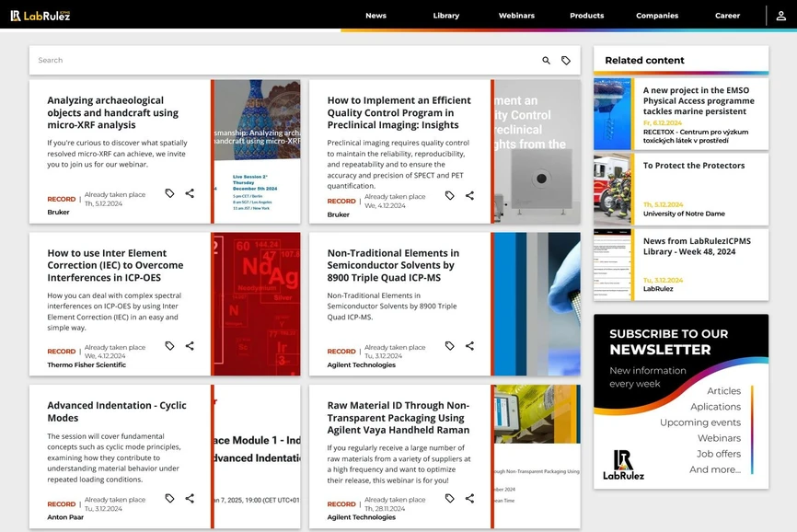
Task: Open 'Raw Material ID Through Non-Transparent Packaging' title
Action: click(398, 418)
